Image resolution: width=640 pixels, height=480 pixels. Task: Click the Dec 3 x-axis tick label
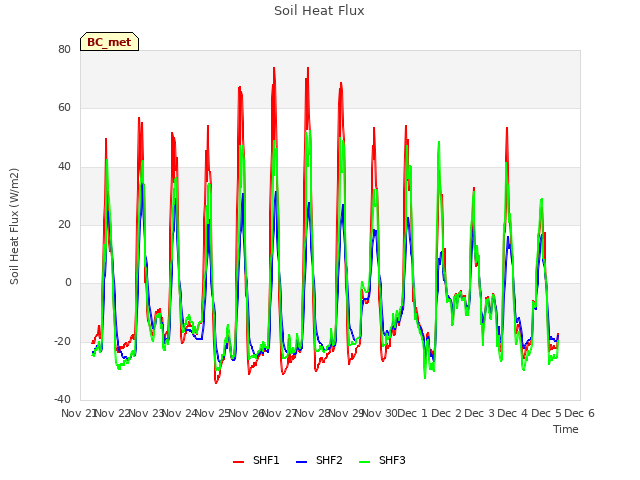coord(480,413)
